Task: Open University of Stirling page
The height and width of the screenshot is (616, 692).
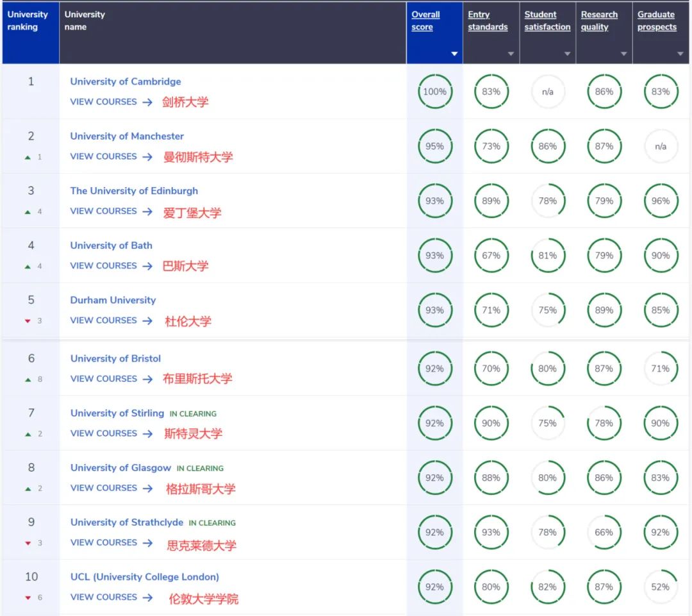Action: [x=117, y=413]
